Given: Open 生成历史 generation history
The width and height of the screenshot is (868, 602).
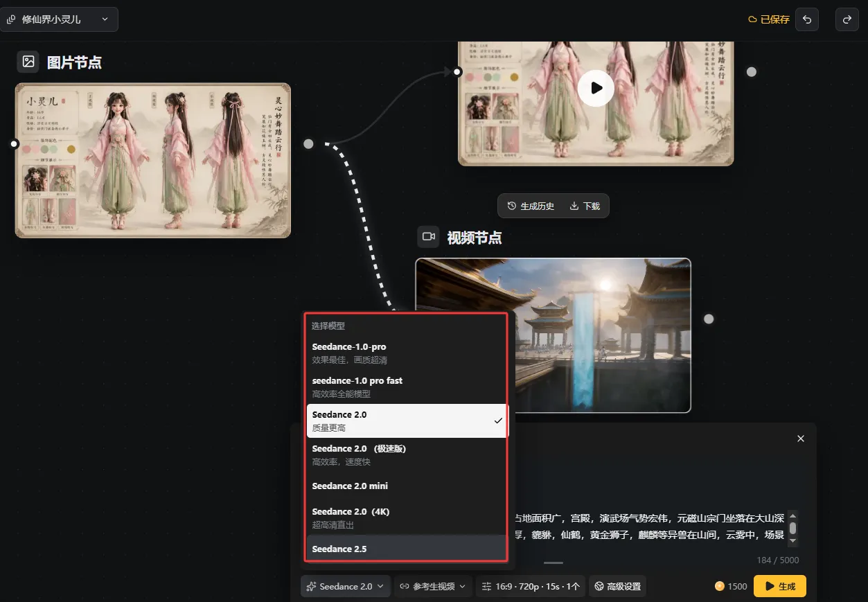Looking at the screenshot, I should 531,206.
